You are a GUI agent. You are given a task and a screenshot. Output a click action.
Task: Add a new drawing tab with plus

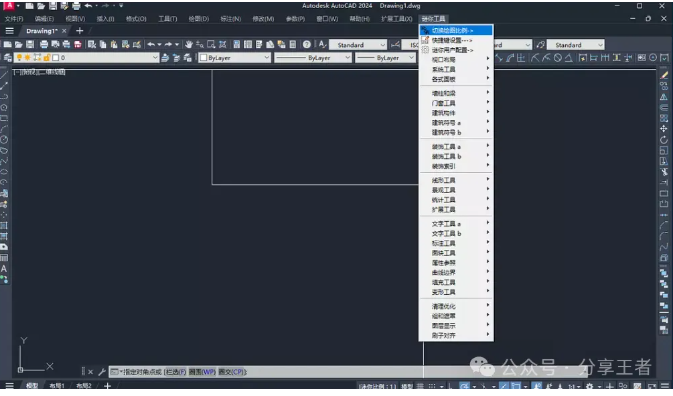pyautogui.click(x=79, y=31)
